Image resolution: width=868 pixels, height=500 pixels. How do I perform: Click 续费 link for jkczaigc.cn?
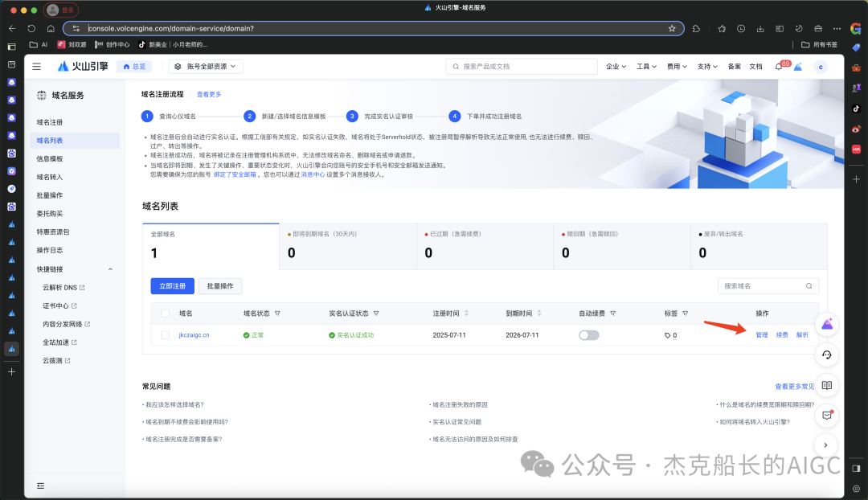(782, 335)
